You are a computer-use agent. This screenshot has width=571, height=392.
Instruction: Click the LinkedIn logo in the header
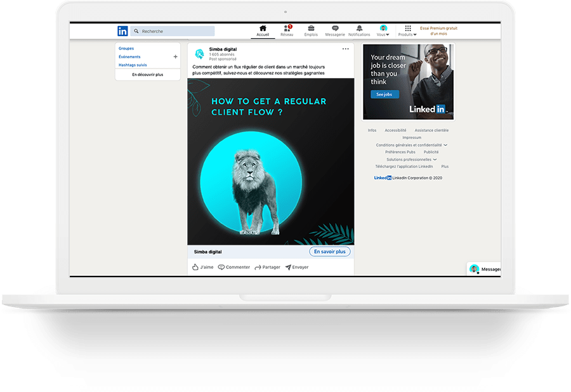tap(122, 31)
